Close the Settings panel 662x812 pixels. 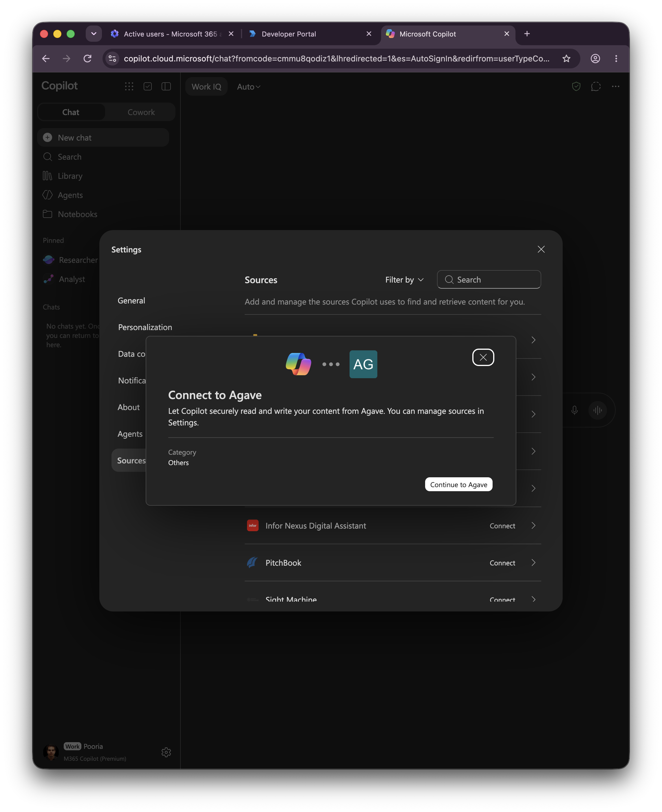tap(541, 249)
